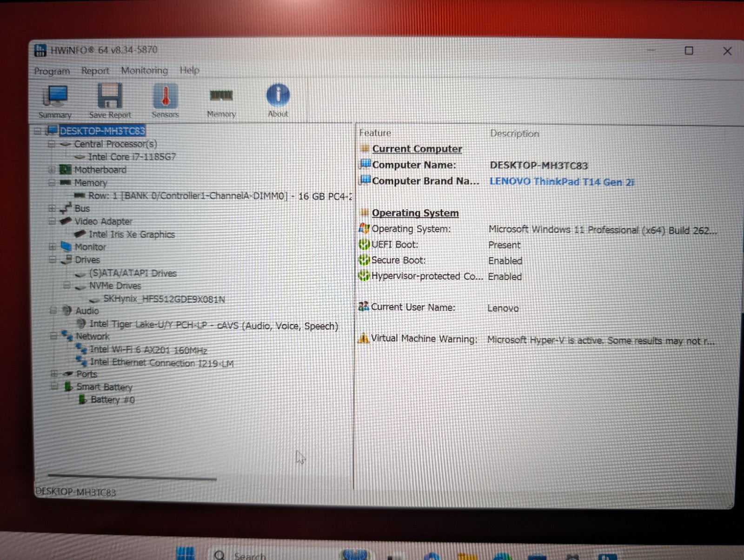Viewport: 744px width, 560px height.
Task: Collapse the Memory tree node
Action: pos(52,183)
